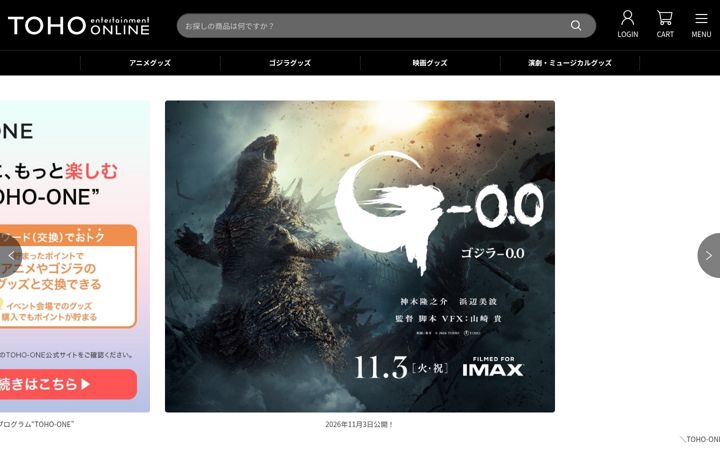
Task: Open the hamburger MENU icon
Action: tap(701, 24)
